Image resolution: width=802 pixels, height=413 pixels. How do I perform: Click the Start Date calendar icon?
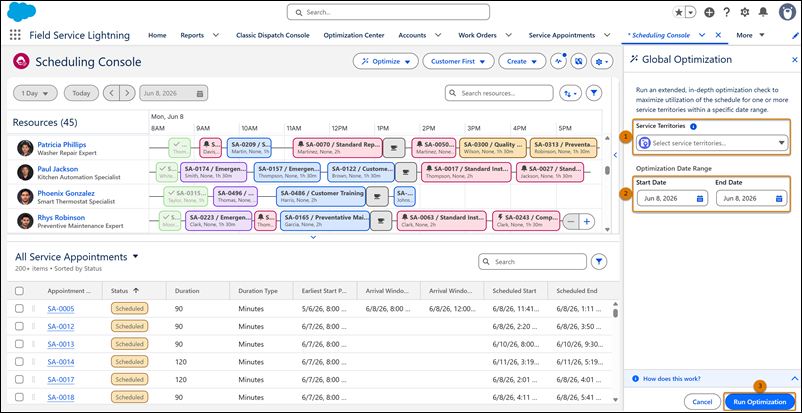coord(700,198)
